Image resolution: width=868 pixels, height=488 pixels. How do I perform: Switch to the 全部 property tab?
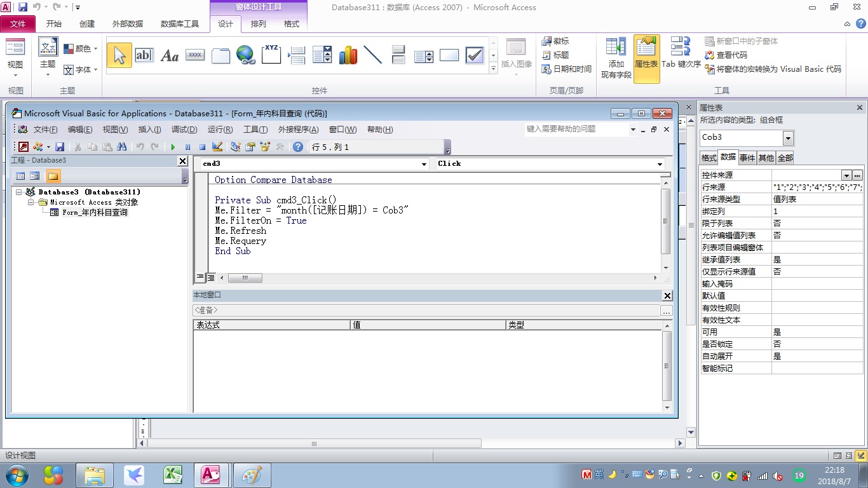(x=785, y=158)
